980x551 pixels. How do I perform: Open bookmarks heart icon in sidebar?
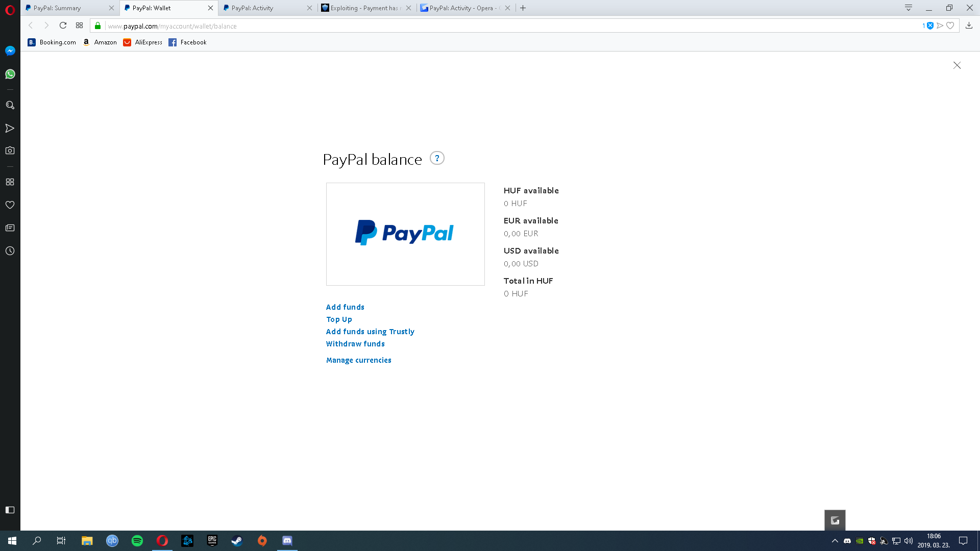(x=10, y=205)
